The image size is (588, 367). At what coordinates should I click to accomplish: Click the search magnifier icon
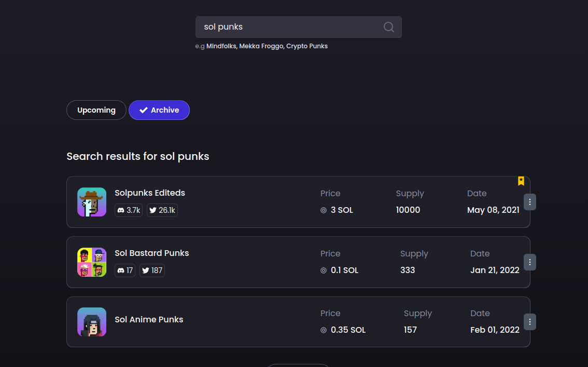[388, 27]
